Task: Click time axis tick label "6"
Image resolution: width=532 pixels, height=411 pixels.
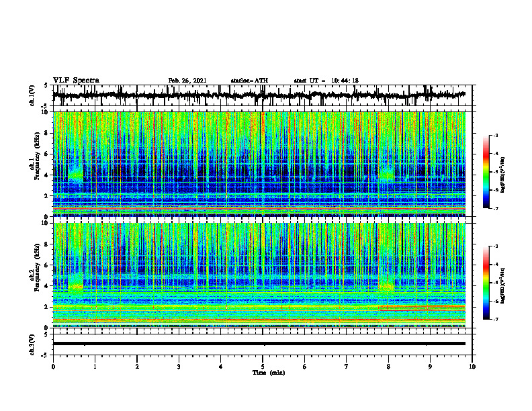Action: pos(305,367)
